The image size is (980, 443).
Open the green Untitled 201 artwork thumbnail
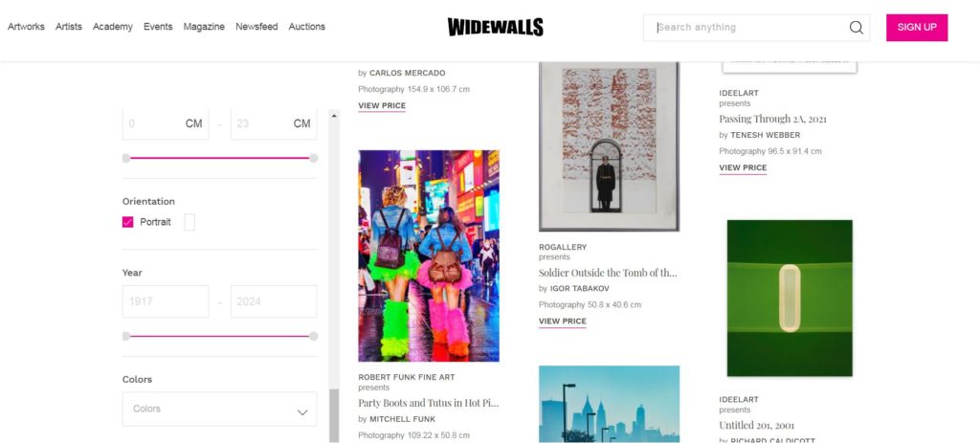coord(790,298)
